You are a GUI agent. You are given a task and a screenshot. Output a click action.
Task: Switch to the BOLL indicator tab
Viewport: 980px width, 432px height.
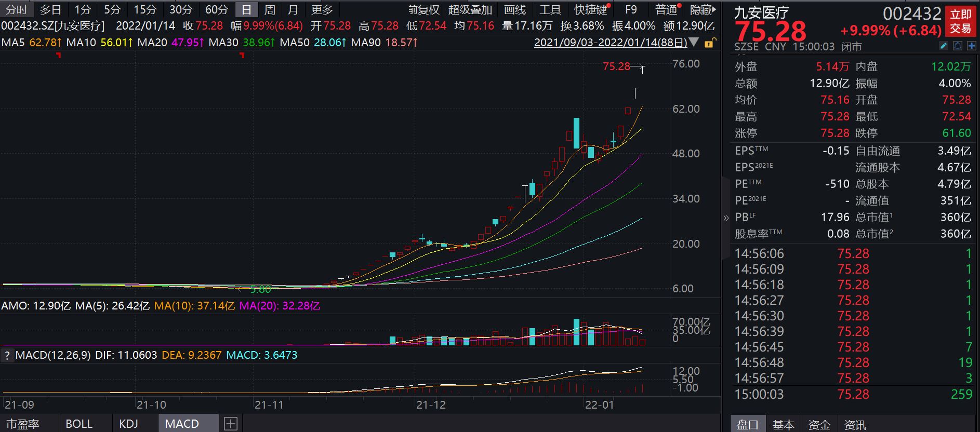click(79, 424)
